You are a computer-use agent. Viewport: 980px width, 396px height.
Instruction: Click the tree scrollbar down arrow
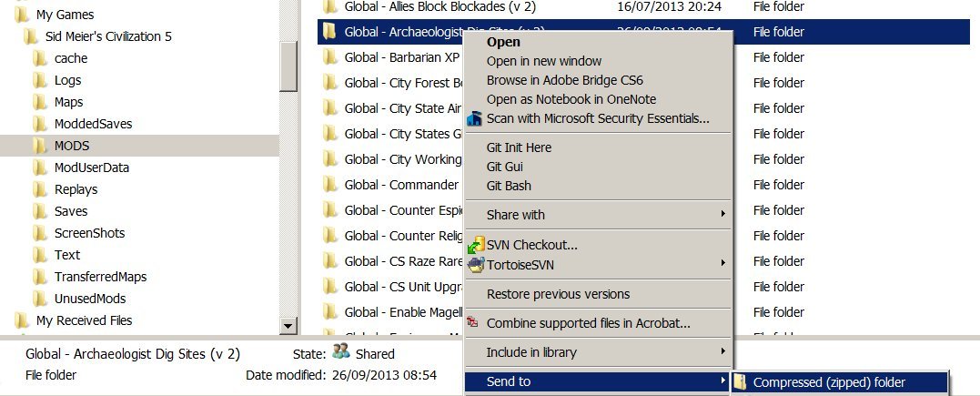click(x=288, y=325)
